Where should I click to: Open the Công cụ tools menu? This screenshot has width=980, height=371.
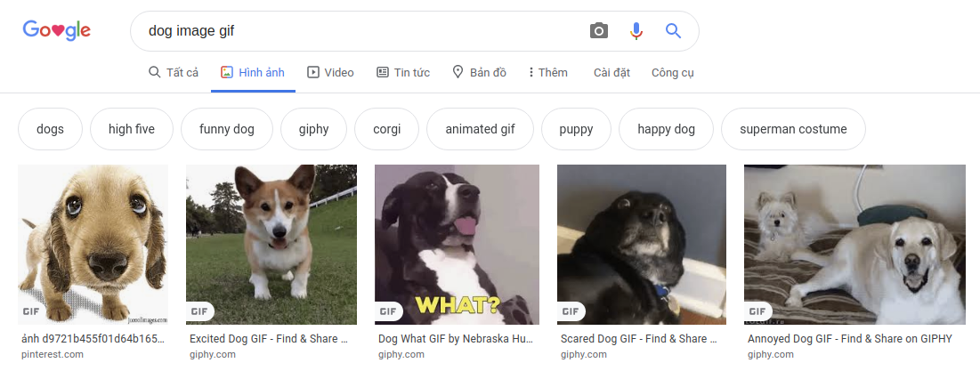[672, 72]
